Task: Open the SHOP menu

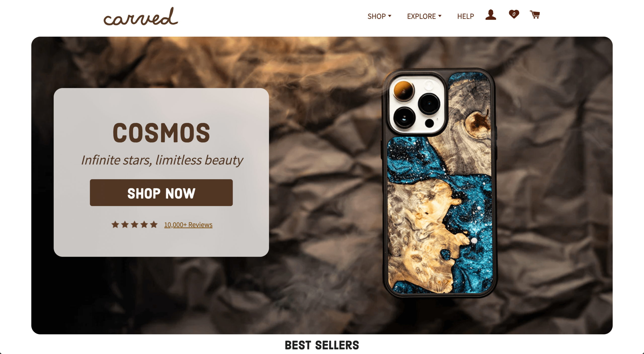Action: (x=377, y=16)
